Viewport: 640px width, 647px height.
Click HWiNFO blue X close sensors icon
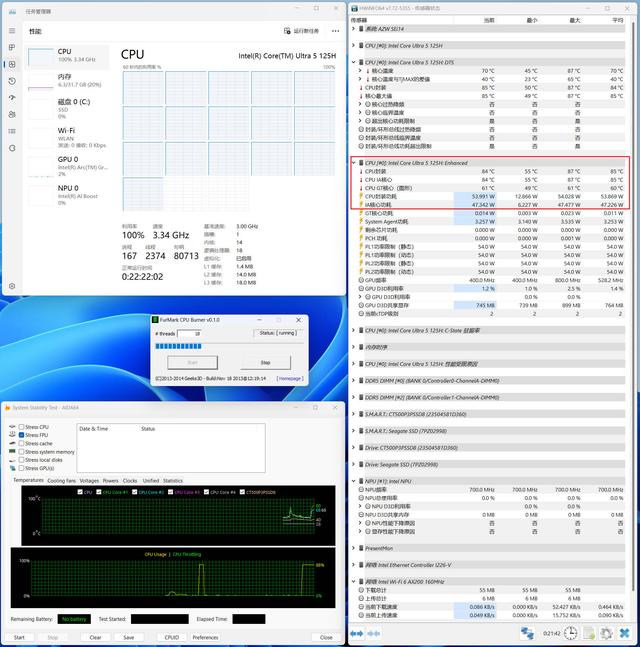pos(624,633)
